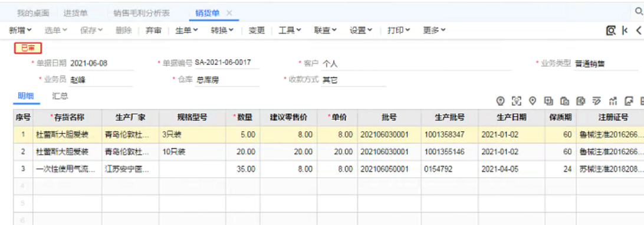Click the copy-add row icon above table
The image size is (644, 225).
(x=548, y=100)
